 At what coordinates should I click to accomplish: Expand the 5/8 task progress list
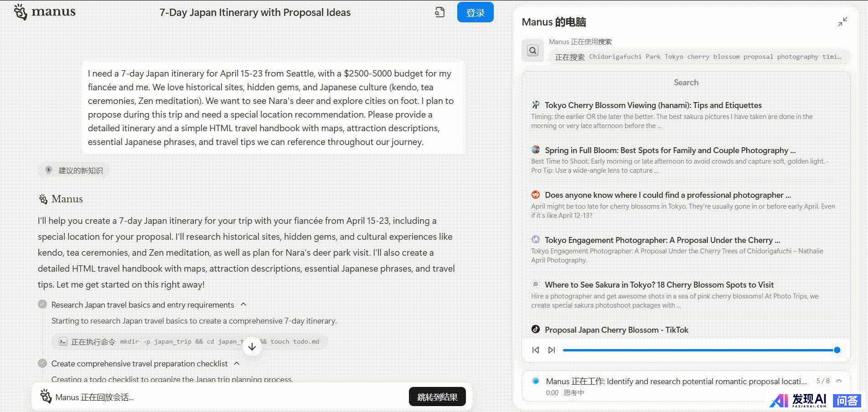(839, 381)
